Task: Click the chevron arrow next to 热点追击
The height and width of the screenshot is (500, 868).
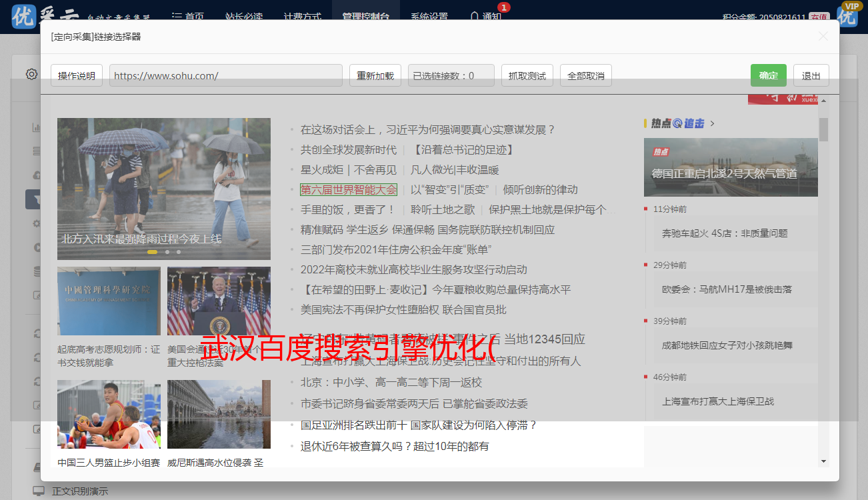Action: click(713, 123)
